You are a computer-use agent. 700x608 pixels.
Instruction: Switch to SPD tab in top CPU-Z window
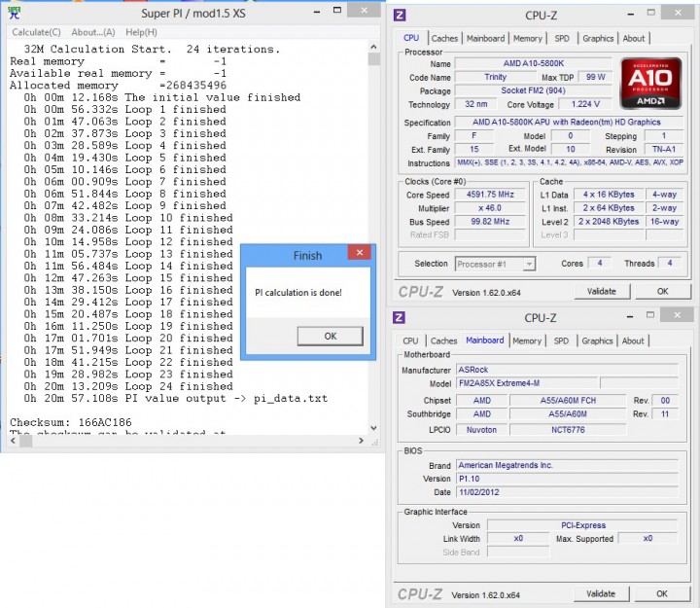[x=562, y=38]
